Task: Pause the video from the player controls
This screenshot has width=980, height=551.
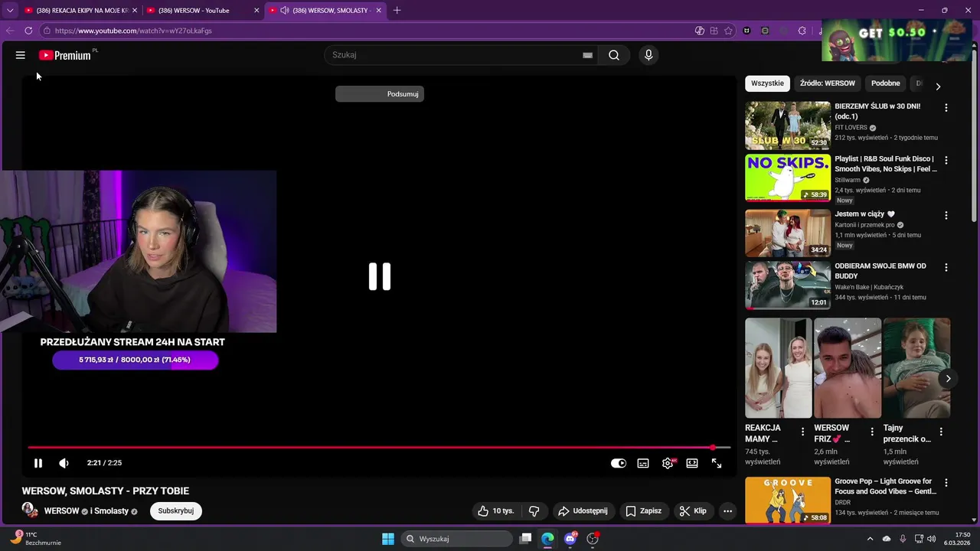Action: coord(38,463)
